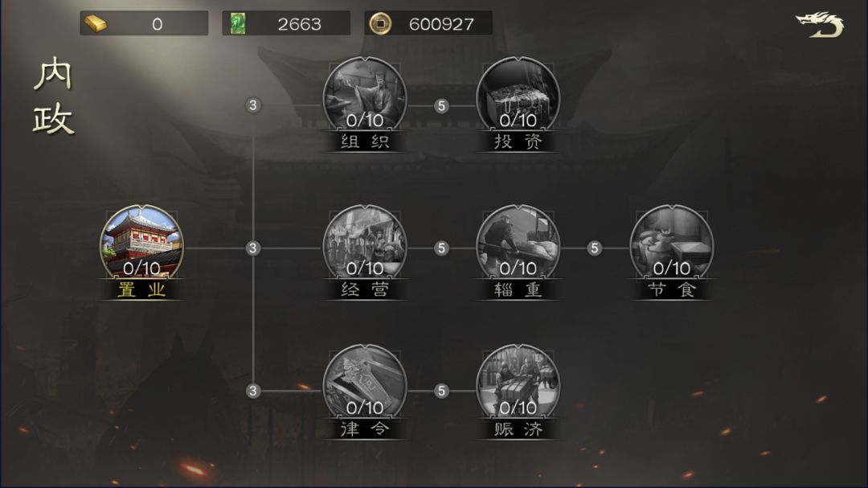Tap the gold bar currency icon
This screenshot has width=868, height=488.
pos(95,24)
